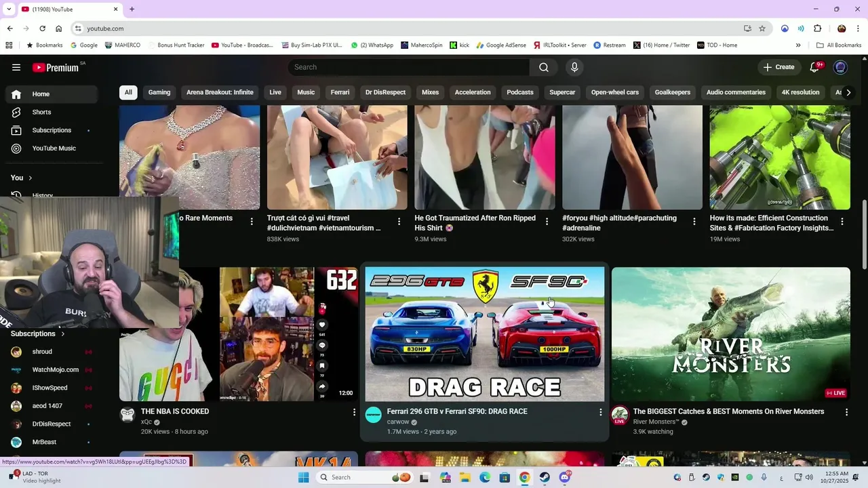Open the browser extensions puzzle icon
Image resolution: width=868 pixels, height=488 pixels.
click(817, 28)
